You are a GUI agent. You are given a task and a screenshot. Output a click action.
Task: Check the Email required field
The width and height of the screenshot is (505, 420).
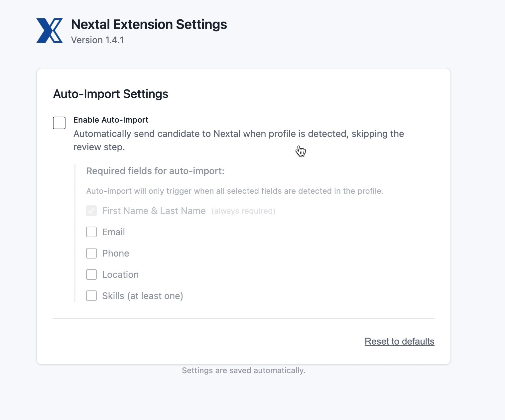91,232
